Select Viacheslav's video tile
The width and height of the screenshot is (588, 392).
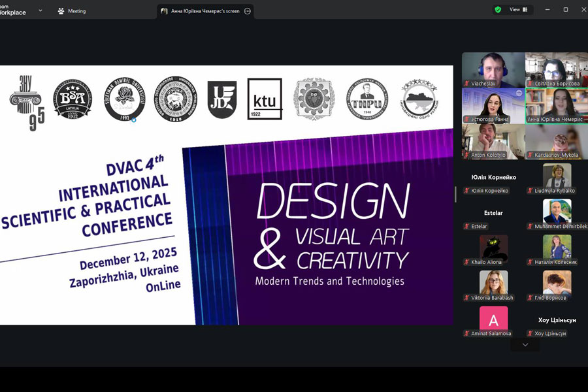[x=493, y=69]
